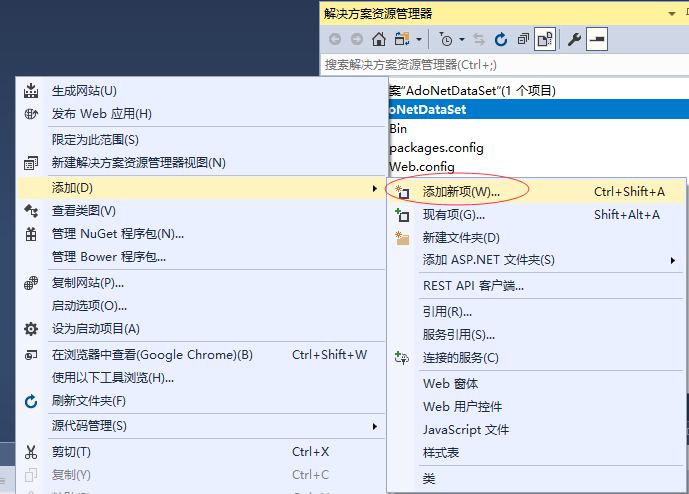Click the Home icon in Solution Explorer toolbar
689x494 pixels.
click(x=379, y=40)
